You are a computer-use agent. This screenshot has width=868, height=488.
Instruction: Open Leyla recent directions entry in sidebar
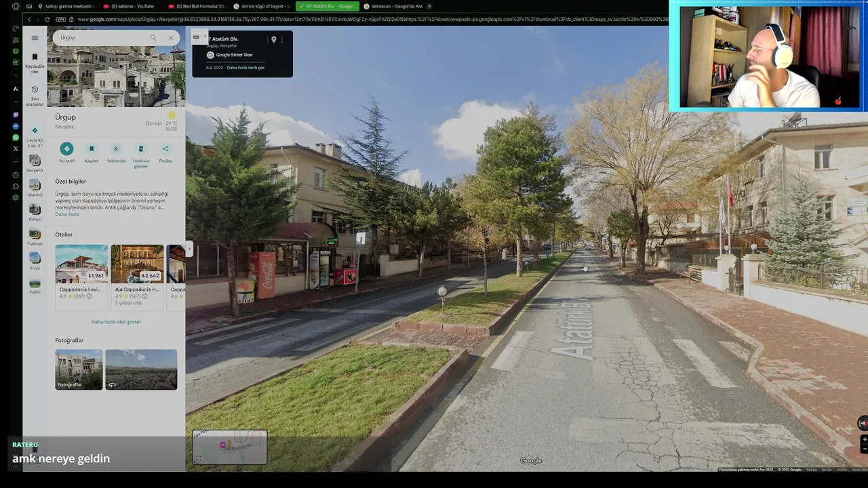35,137
